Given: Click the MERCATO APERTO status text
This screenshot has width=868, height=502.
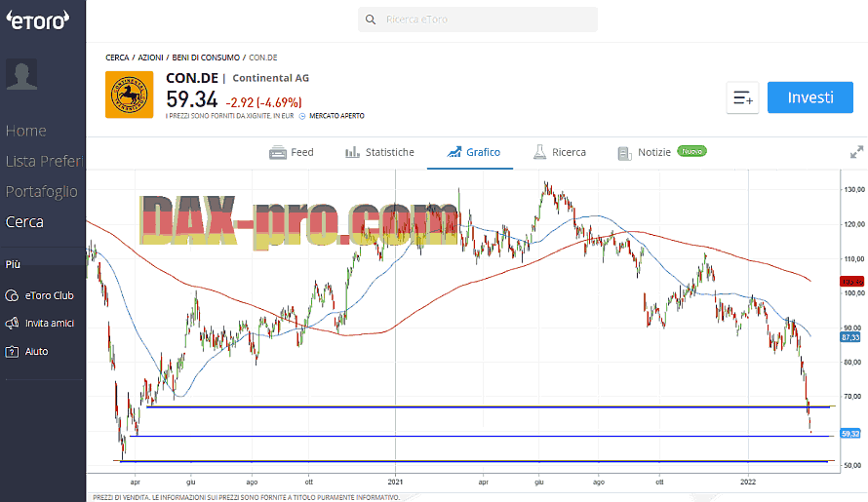Looking at the screenshot, I should pyautogui.click(x=336, y=116).
